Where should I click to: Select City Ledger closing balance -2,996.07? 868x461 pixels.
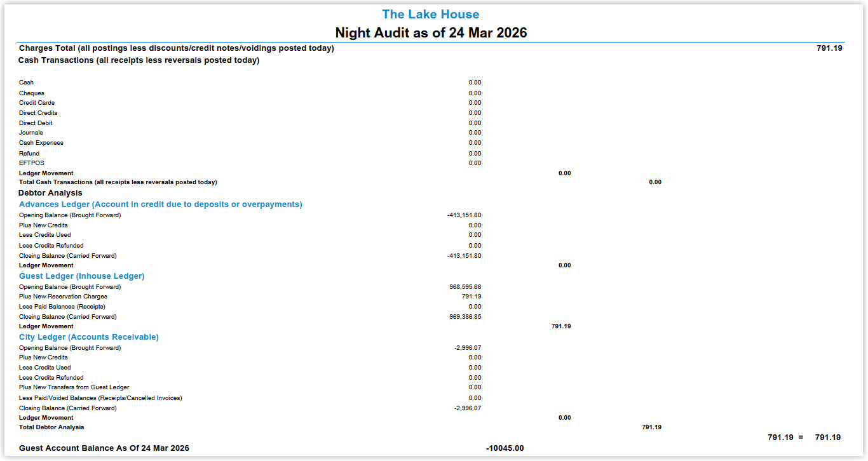point(468,408)
